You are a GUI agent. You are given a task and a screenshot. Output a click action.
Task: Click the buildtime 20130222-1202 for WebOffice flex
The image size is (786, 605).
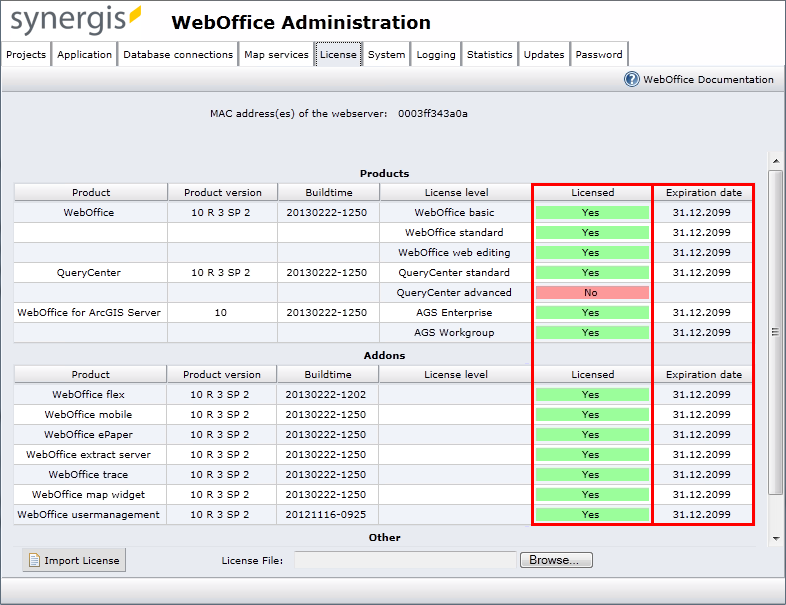326,394
